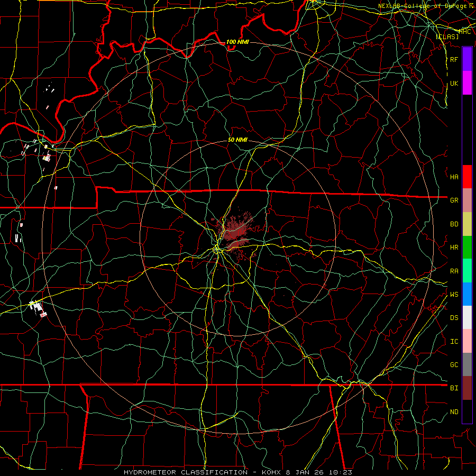Viewport: 476px width, 476px height.
Task: Click the 'GR' legend label
Action: tap(454, 200)
